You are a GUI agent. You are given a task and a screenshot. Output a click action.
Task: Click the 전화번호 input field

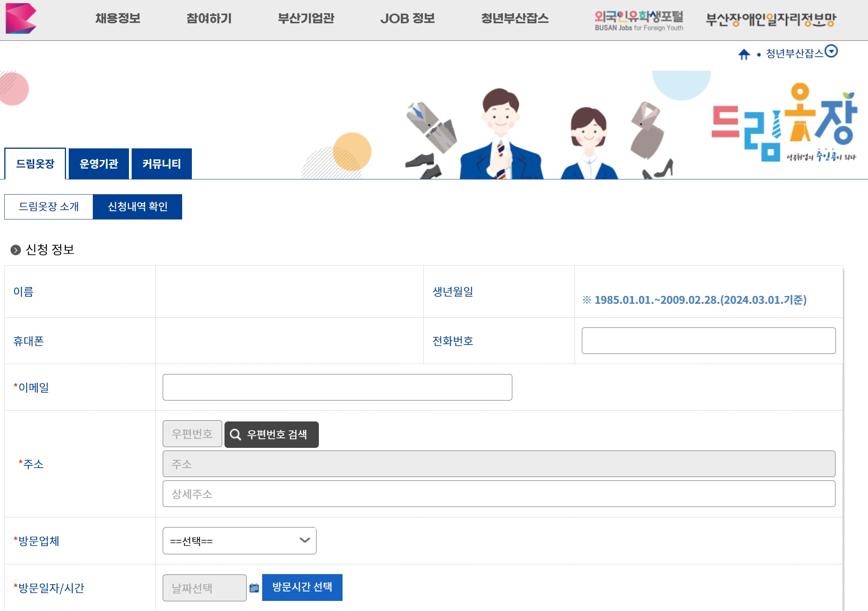tap(708, 341)
